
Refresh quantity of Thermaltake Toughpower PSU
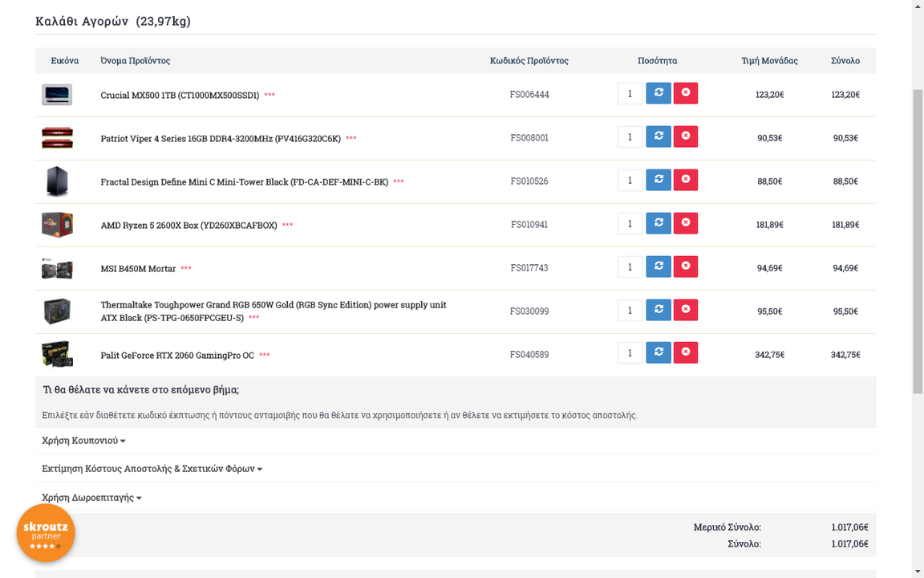click(659, 310)
